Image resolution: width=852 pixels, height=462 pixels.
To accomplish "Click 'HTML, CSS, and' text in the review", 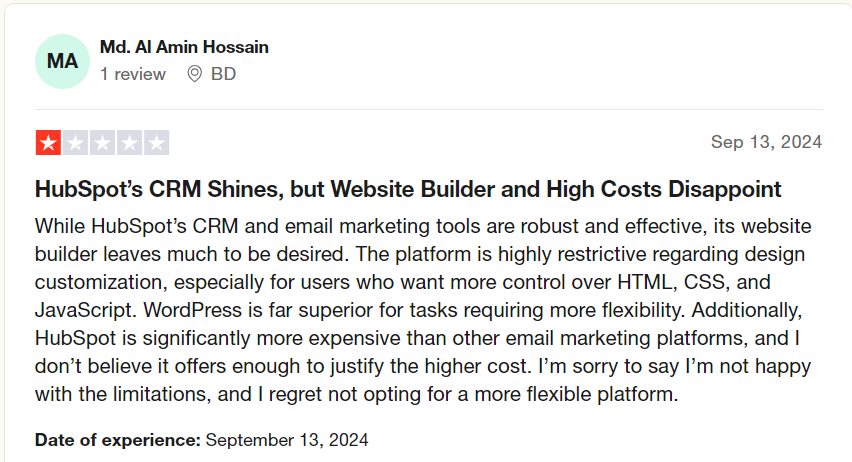I will 694,282.
